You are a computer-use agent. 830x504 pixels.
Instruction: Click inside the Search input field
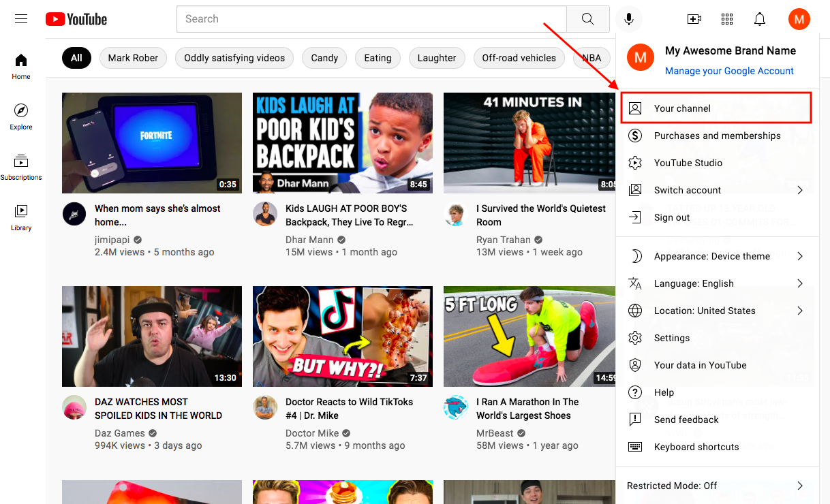tap(371, 19)
